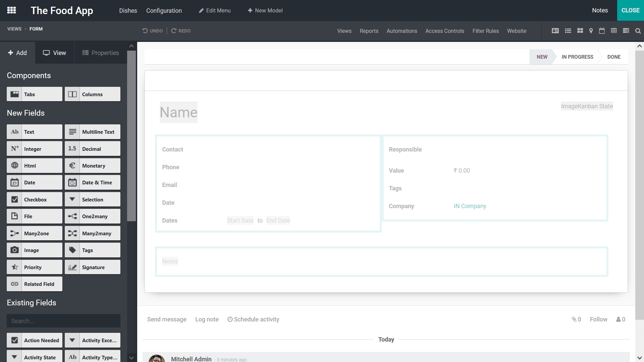
Task: Switch to the kanban view icon
Action: tap(580, 31)
